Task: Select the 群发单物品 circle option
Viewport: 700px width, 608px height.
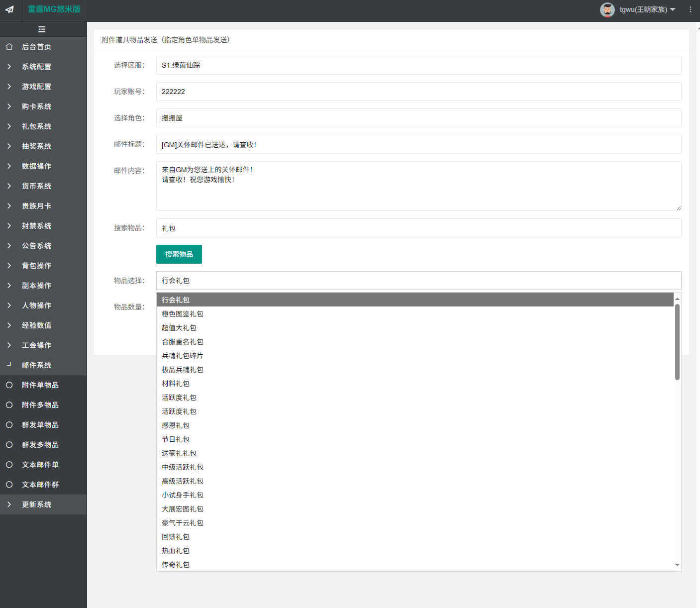Action: click(9, 425)
